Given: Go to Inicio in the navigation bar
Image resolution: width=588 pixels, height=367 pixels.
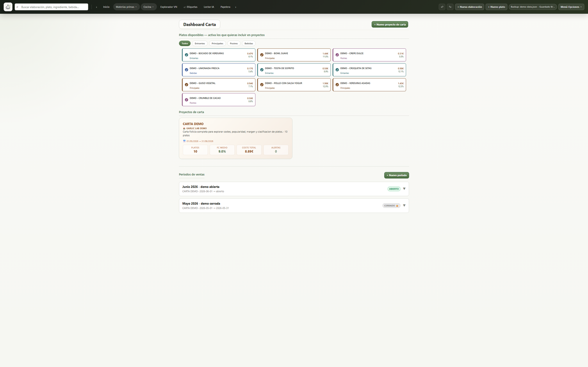Looking at the screenshot, I should [x=106, y=7].
